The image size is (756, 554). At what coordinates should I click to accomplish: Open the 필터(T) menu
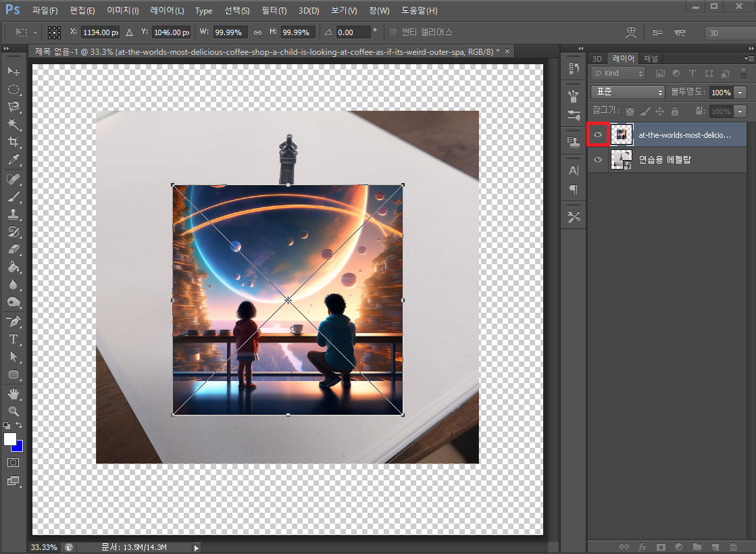(x=274, y=10)
